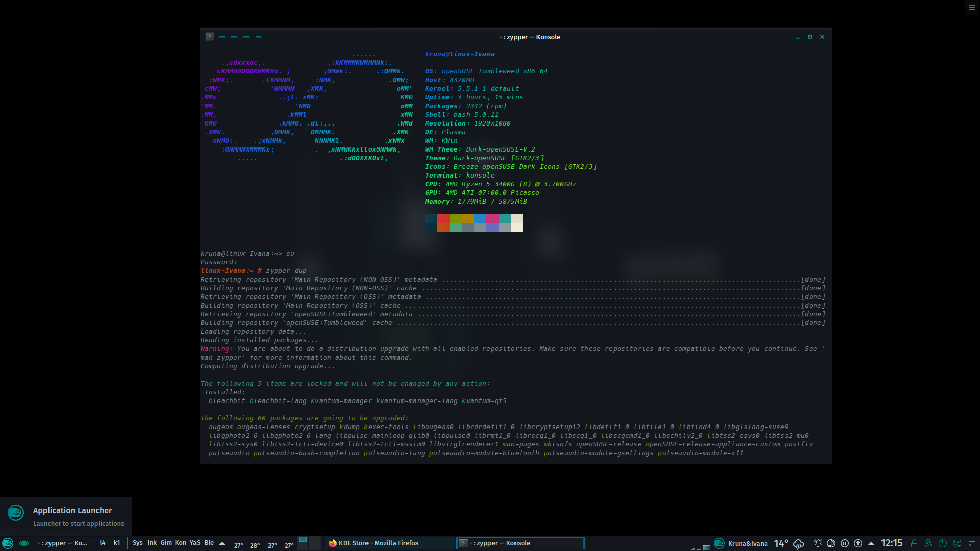Minimize the Konsole window
The height and width of the screenshot is (551, 980).
pyautogui.click(x=798, y=37)
